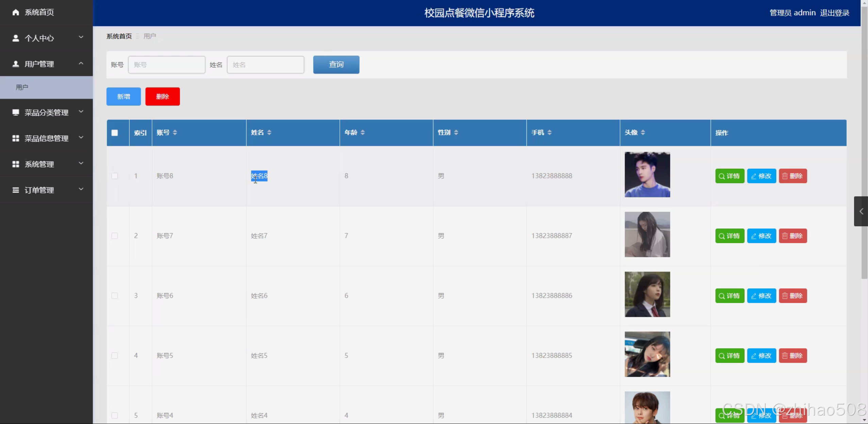Click the 菜品分类管理 sidebar icon
This screenshot has width=868, height=424.
16,112
